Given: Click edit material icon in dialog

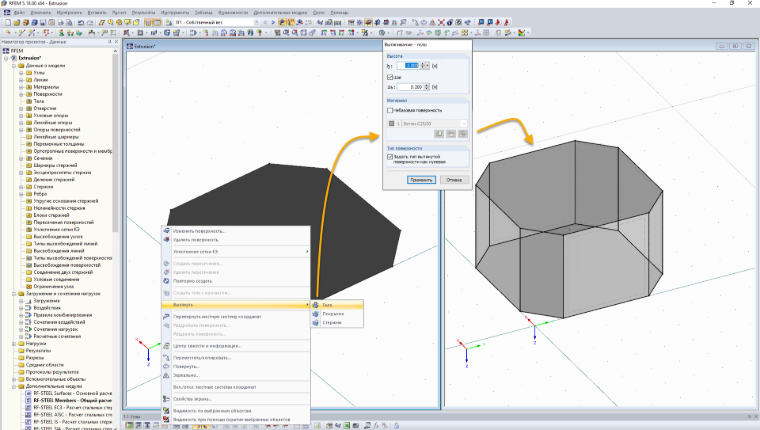Looking at the screenshot, I should 463,134.
